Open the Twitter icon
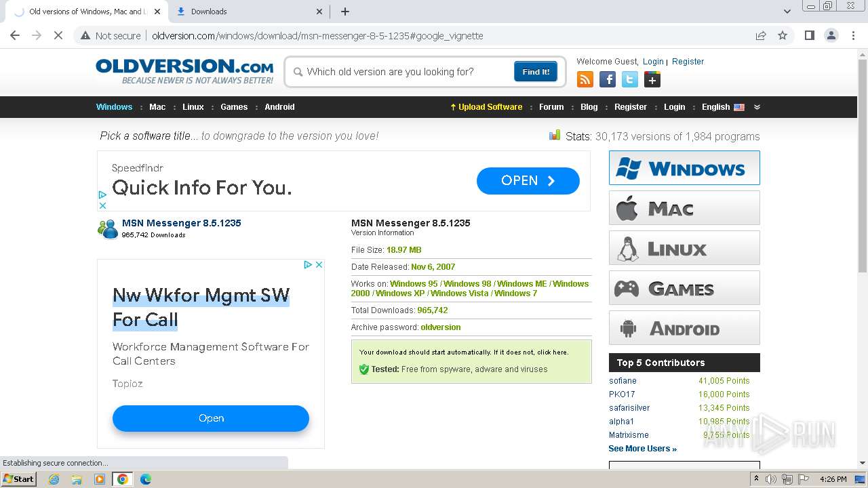Viewport: 868px width, 488px height. tap(630, 80)
